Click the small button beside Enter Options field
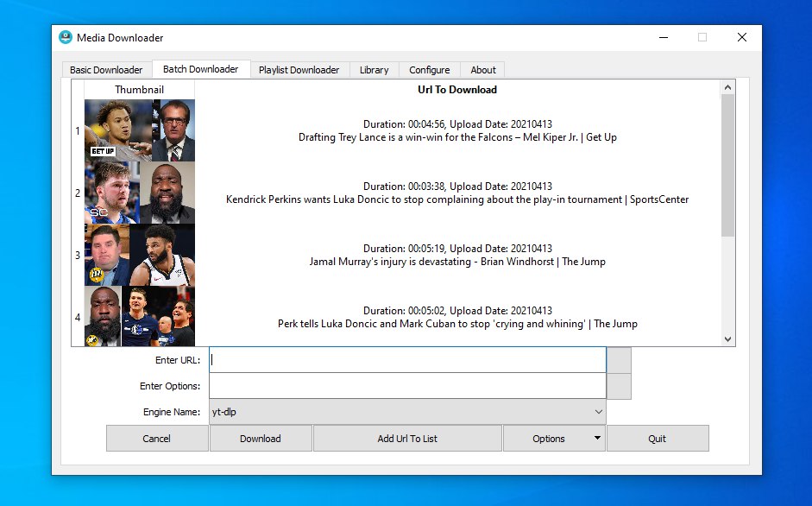 coord(619,386)
